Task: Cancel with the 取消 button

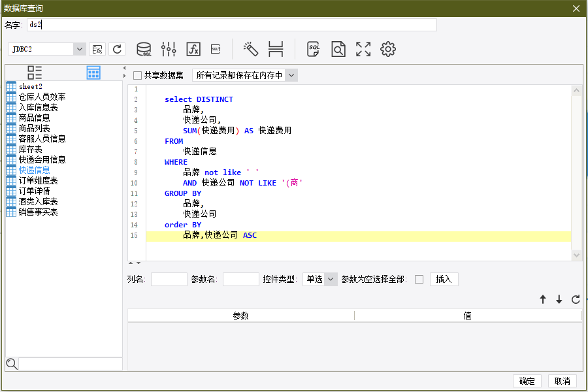Action: click(562, 381)
